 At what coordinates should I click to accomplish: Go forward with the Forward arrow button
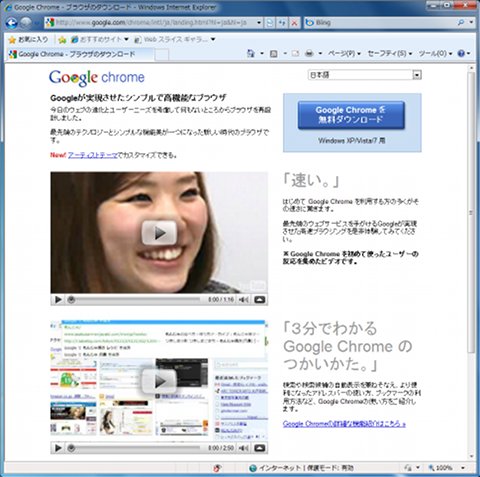point(26,23)
